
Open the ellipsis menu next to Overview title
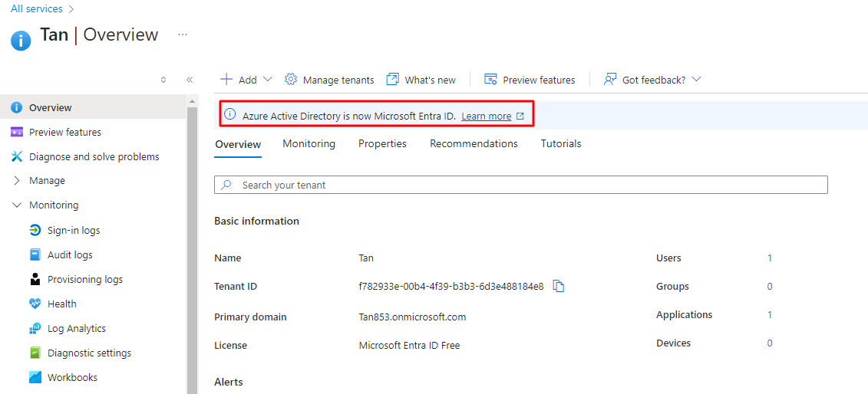(183, 34)
